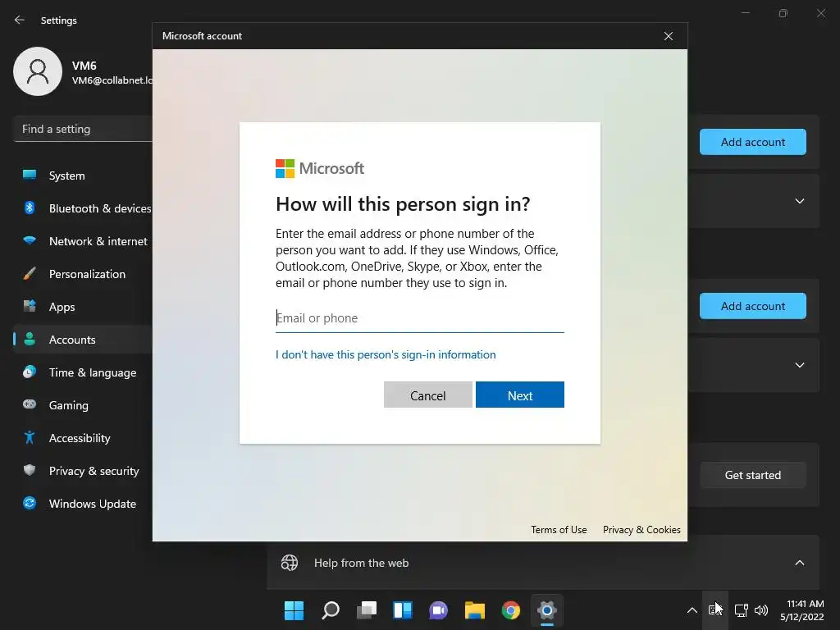Go back in Settings with arrow
This screenshot has height=630, width=840.
(20, 20)
